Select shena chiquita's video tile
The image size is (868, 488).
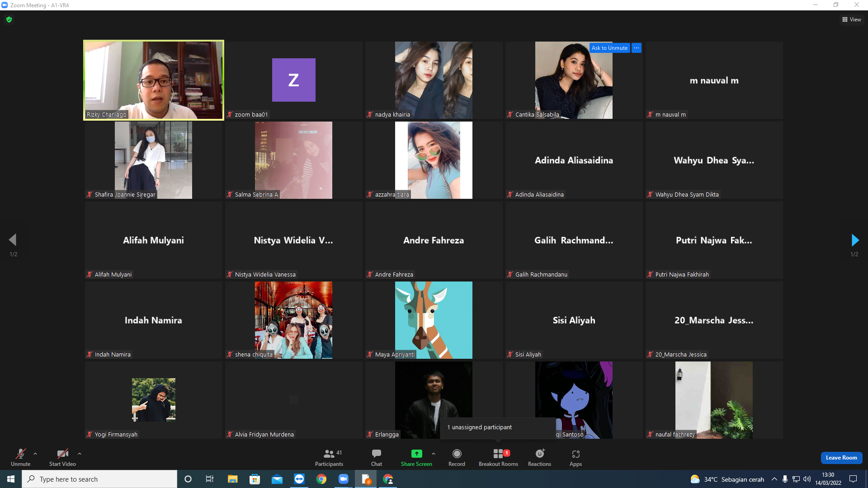(x=293, y=320)
